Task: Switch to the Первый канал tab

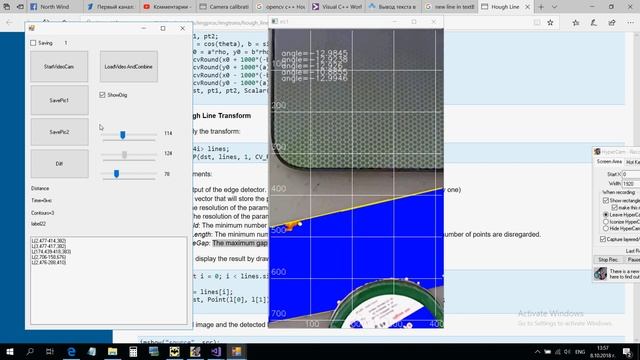Action: pyautogui.click(x=111, y=7)
